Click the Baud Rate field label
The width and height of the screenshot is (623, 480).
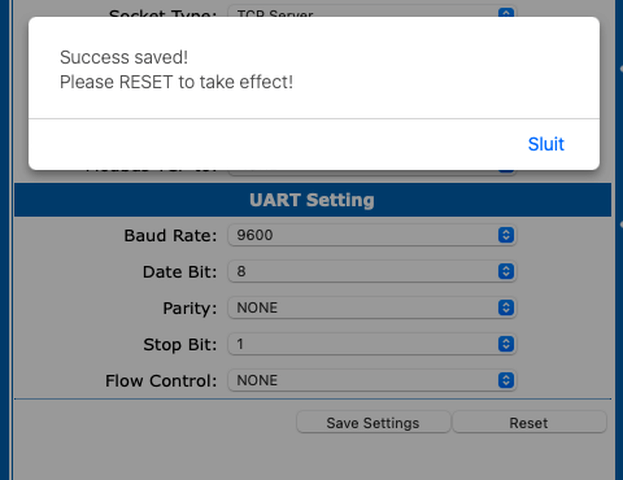[x=170, y=235]
